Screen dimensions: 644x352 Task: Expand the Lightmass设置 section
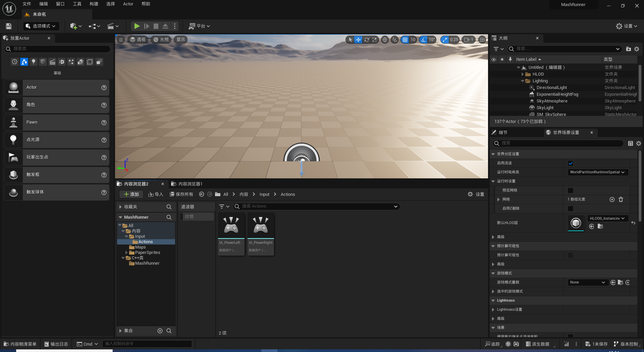(x=493, y=310)
